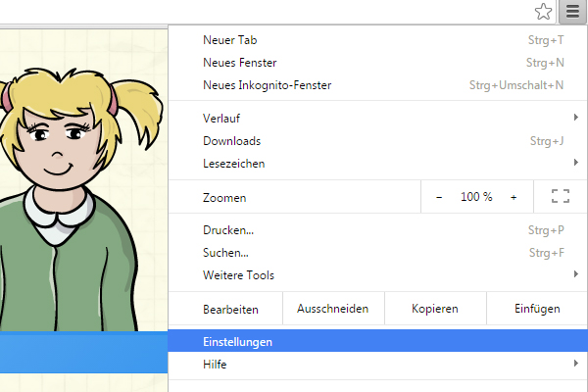Click the bookmark star icon

click(x=545, y=12)
